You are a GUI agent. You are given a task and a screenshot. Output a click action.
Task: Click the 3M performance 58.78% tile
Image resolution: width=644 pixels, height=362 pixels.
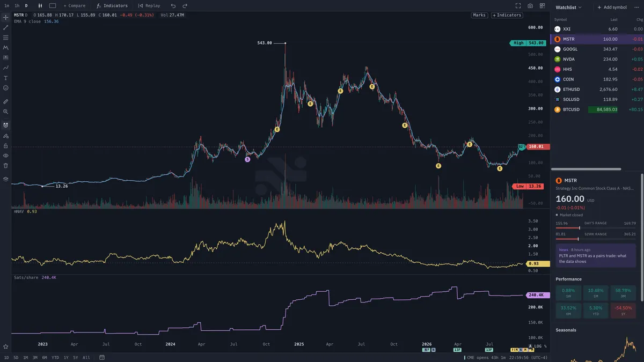[624, 293]
